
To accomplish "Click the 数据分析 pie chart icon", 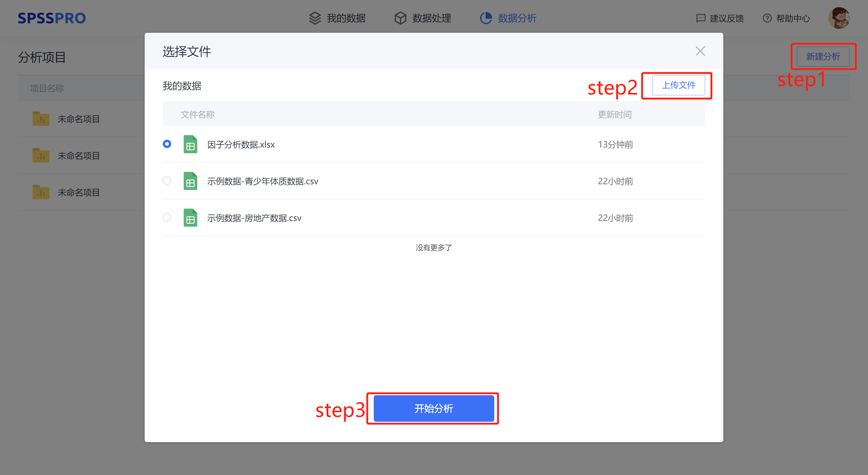I will tap(486, 18).
